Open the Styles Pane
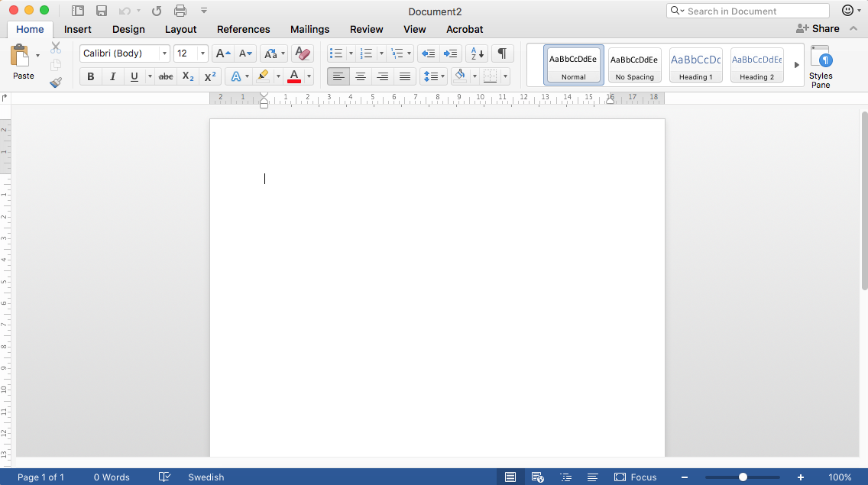Viewport: 868px width, 485px height. pos(821,66)
